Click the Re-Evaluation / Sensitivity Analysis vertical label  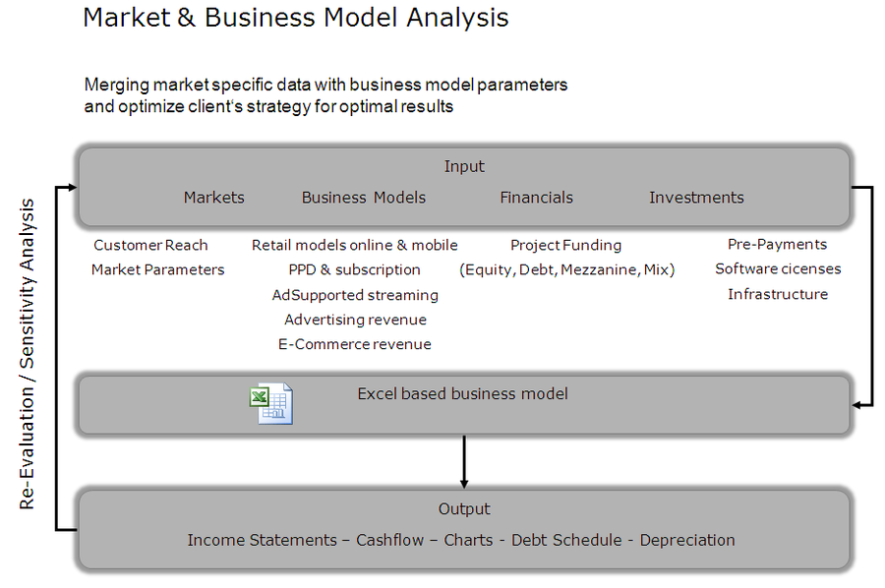[x=28, y=354]
